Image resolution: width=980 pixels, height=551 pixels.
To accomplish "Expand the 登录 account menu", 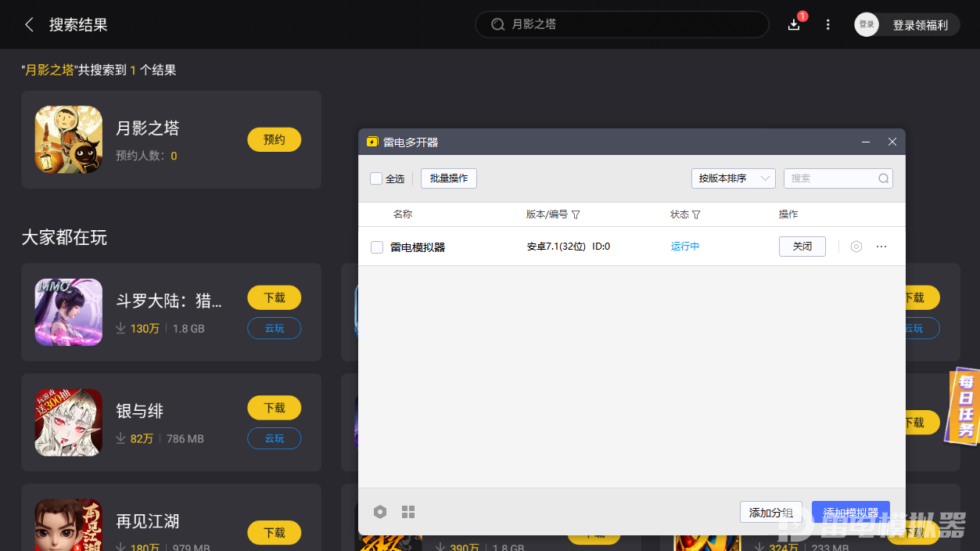I will click(x=866, y=23).
